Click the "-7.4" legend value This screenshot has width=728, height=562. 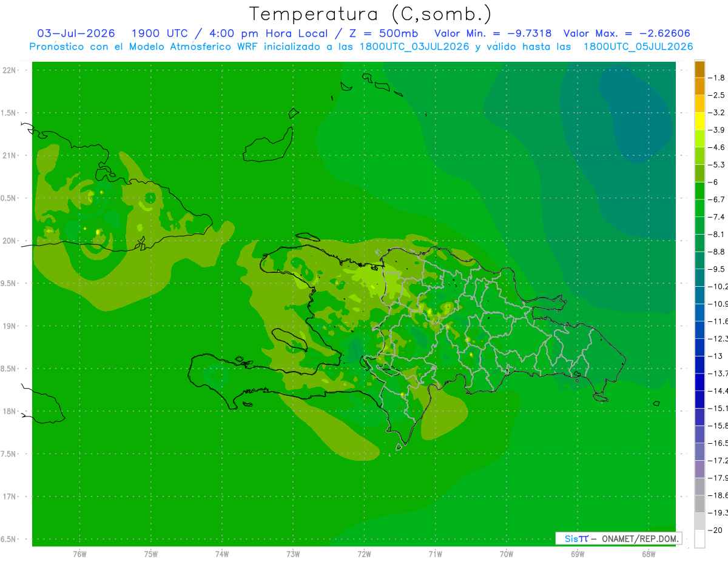(717, 217)
